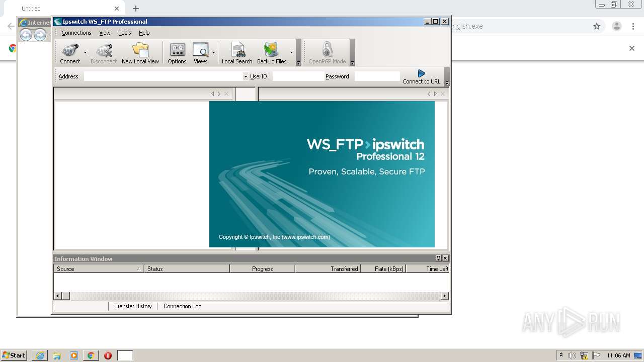Open Windows Media Player from taskbar
The height and width of the screenshot is (362, 644).
click(74, 355)
